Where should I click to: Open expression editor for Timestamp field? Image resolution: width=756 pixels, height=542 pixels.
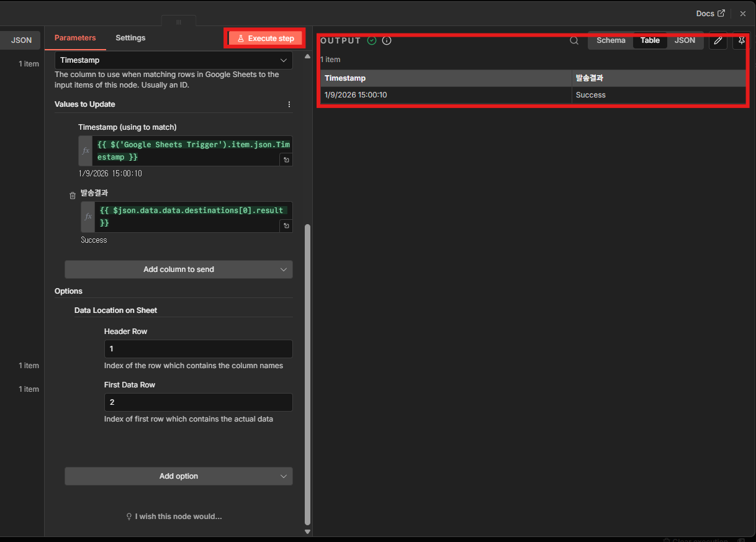(x=286, y=160)
